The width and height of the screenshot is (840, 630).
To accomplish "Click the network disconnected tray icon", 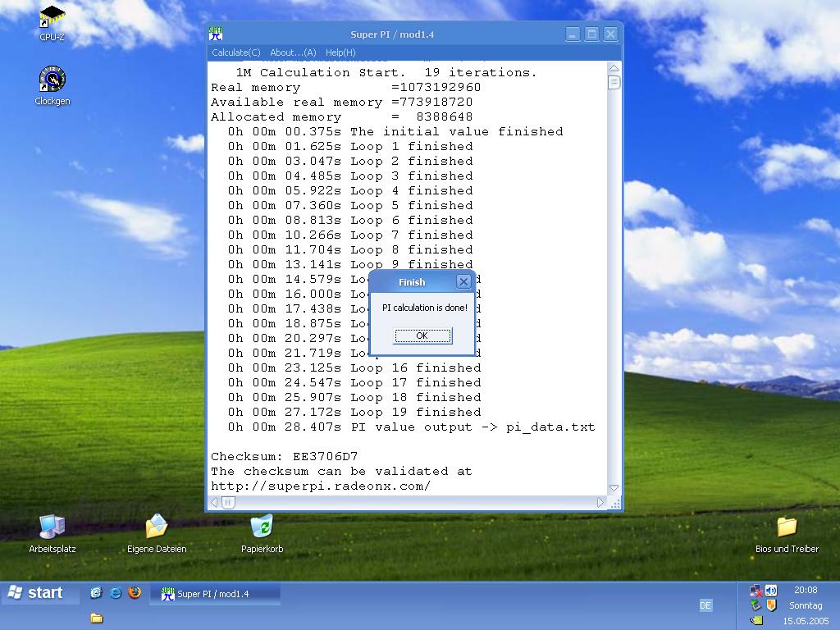I will tap(756, 591).
